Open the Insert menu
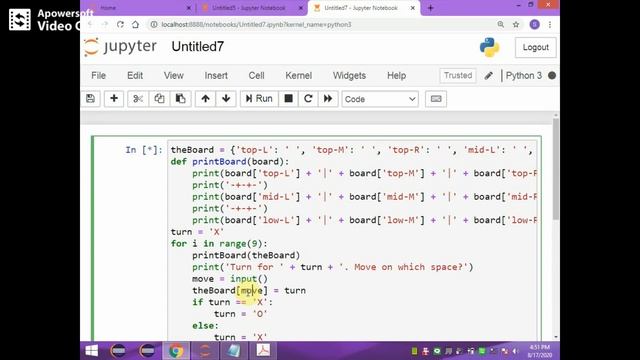 pyautogui.click(x=216, y=76)
